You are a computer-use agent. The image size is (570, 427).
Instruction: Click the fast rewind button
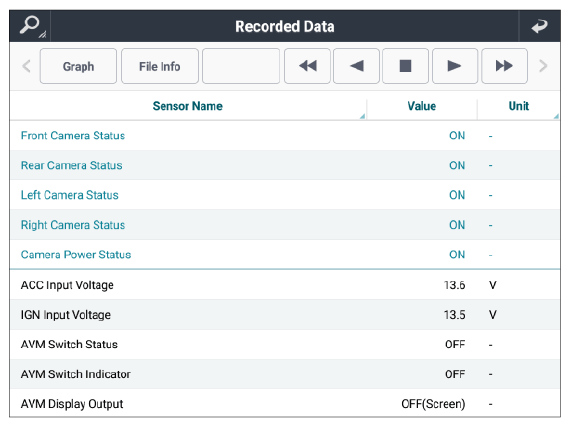pyautogui.click(x=307, y=66)
